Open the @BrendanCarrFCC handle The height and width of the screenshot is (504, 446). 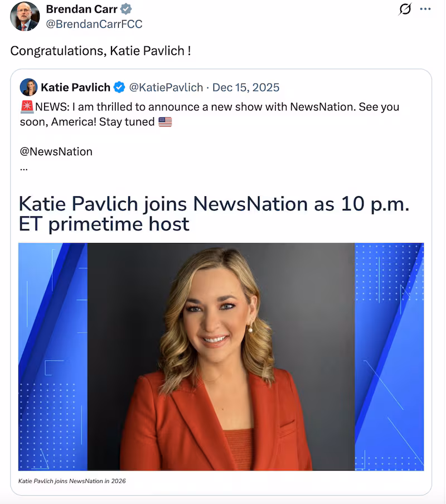94,24
